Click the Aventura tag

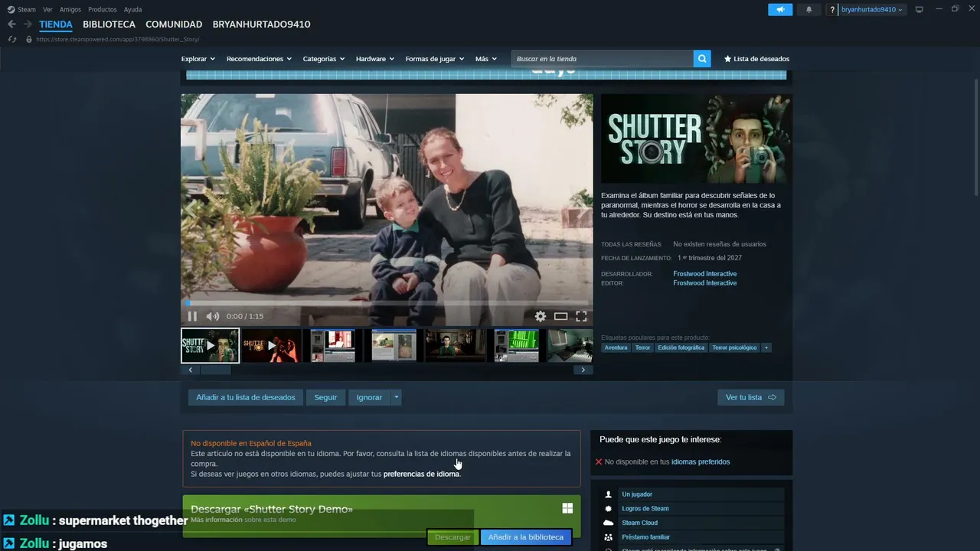pos(616,347)
